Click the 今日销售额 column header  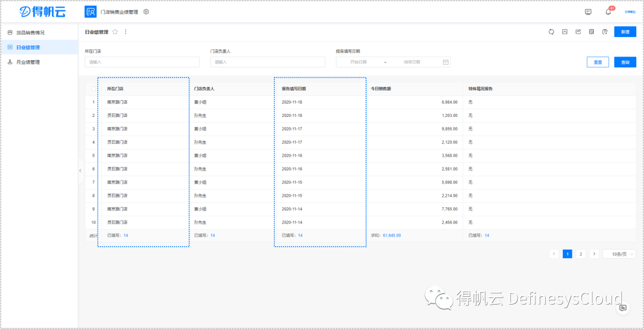click(x=379, y=89)
